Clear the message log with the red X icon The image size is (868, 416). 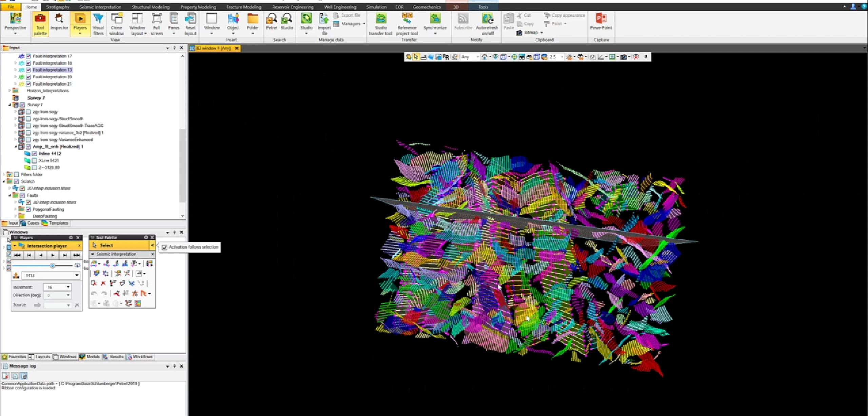pyautogui.click(x=5, y=376)
